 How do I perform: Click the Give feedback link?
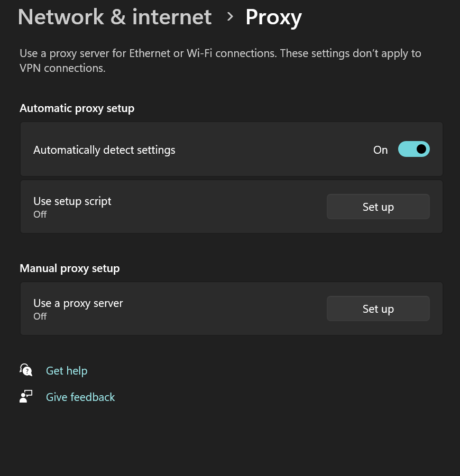(x=80, y=397)
